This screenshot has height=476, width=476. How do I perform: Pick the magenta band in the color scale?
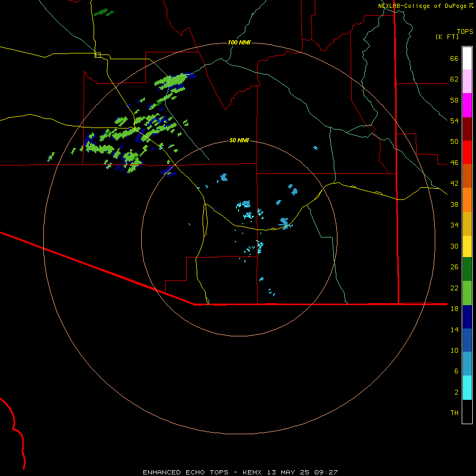tap(467, 105)
